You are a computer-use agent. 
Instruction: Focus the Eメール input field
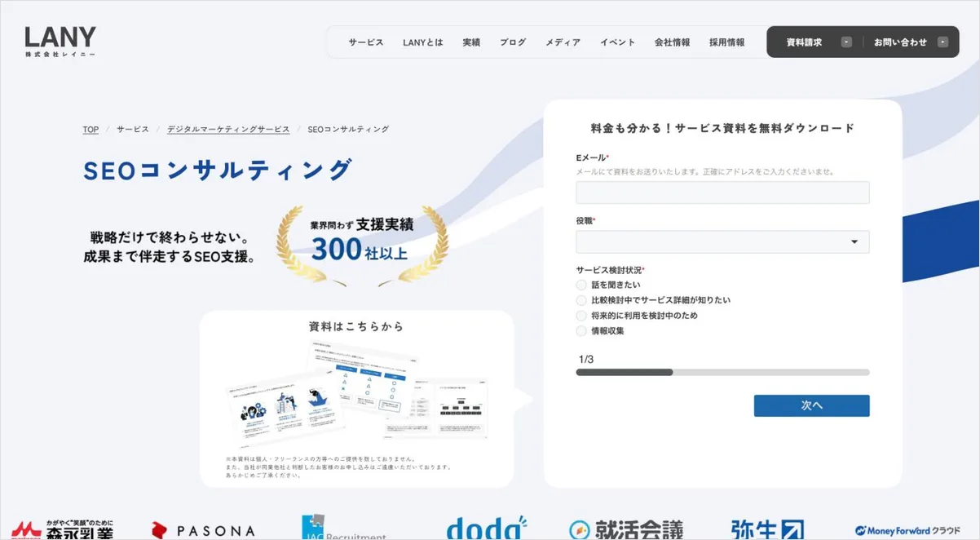coord(722,193)
